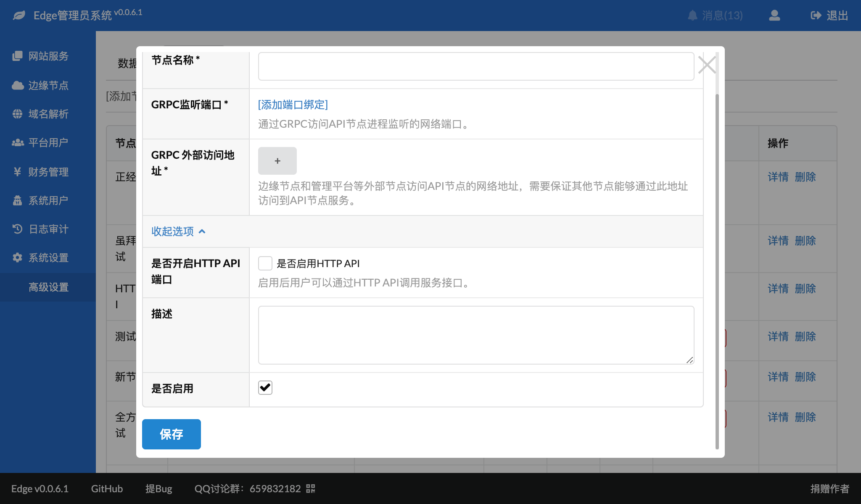Click the 域名解析 globe icon

17,114
